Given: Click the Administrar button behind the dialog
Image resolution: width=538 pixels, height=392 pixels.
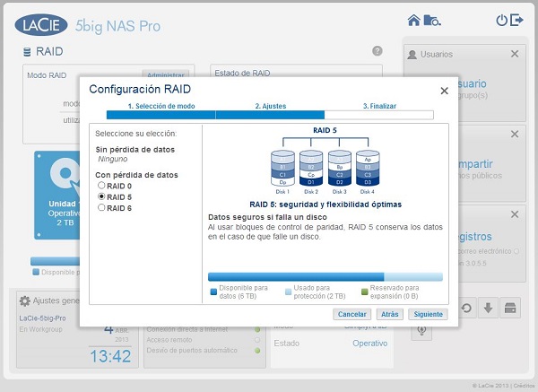Looking at the screenshot, I should [x=165, y=74].
